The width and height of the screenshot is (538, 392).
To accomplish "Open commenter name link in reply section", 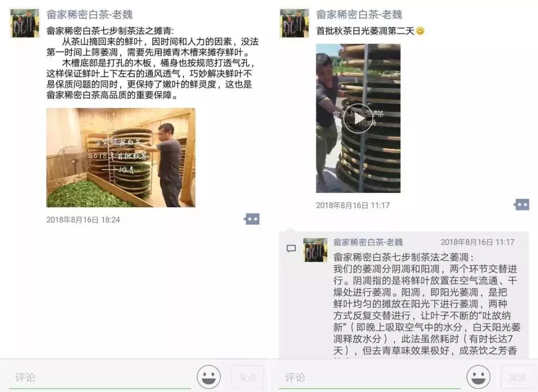I will pyautogui.click(x=368, y=242).
